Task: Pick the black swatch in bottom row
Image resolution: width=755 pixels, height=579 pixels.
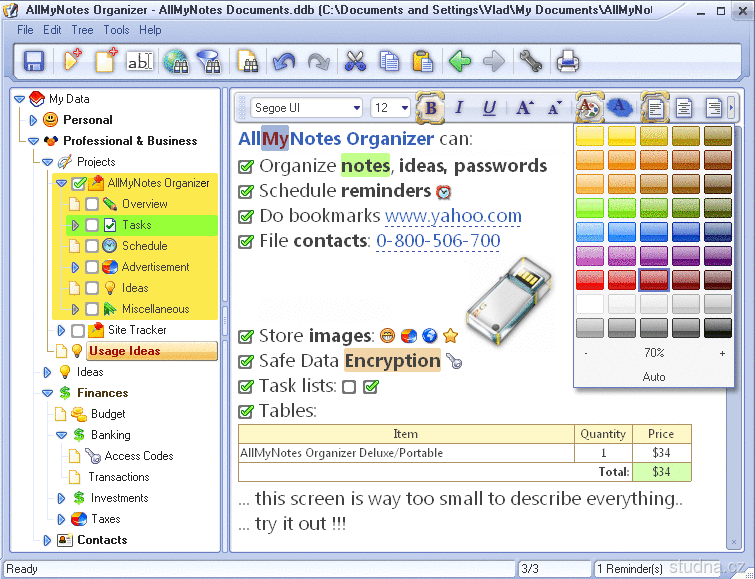Action: coord(717,328)
